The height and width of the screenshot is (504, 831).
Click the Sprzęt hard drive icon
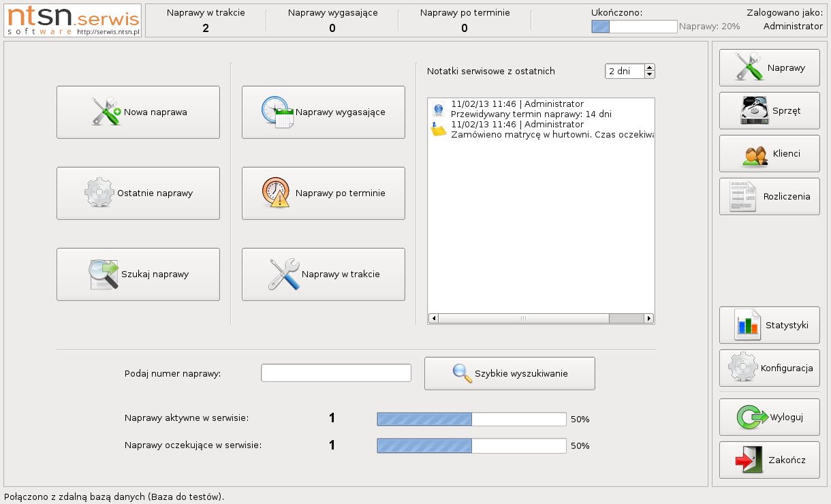754,110
